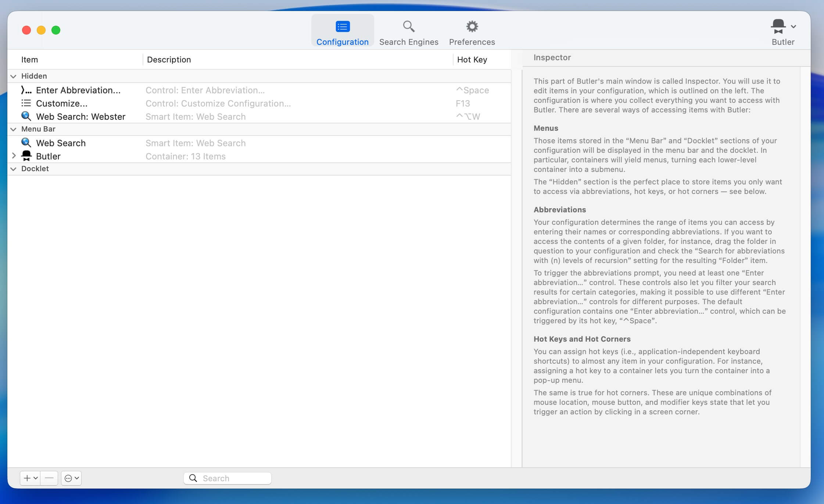Switch to the Configuration tab
Viewport: 824px width, 504px height.
pos(342,31)
